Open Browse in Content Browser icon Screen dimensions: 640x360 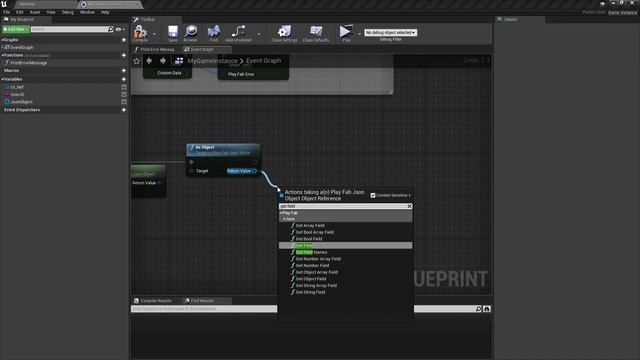[190, 33]
